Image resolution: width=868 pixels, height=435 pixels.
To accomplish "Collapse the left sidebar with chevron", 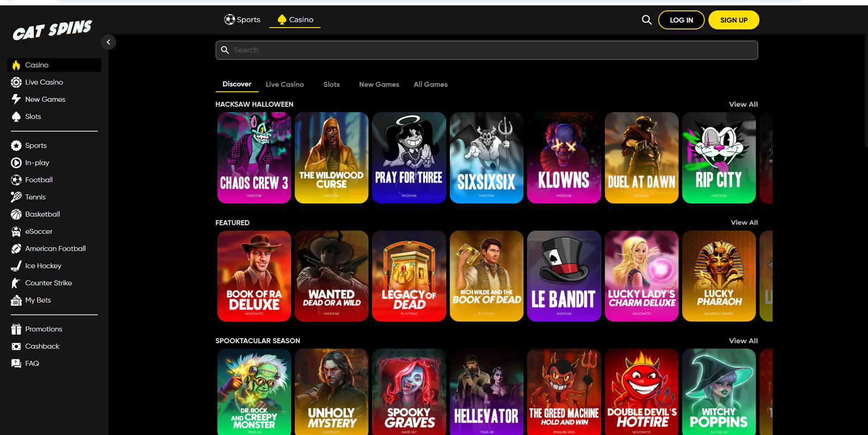I will (108, 42).
